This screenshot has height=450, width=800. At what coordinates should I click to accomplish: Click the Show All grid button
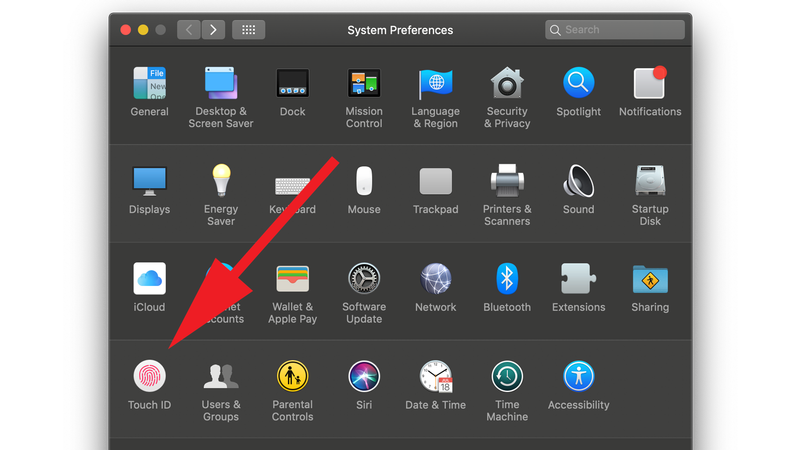248,30
